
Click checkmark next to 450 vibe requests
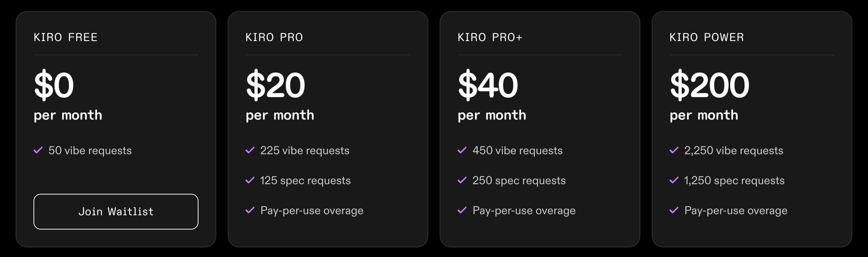pyautogui.click(x=462, y=150)
